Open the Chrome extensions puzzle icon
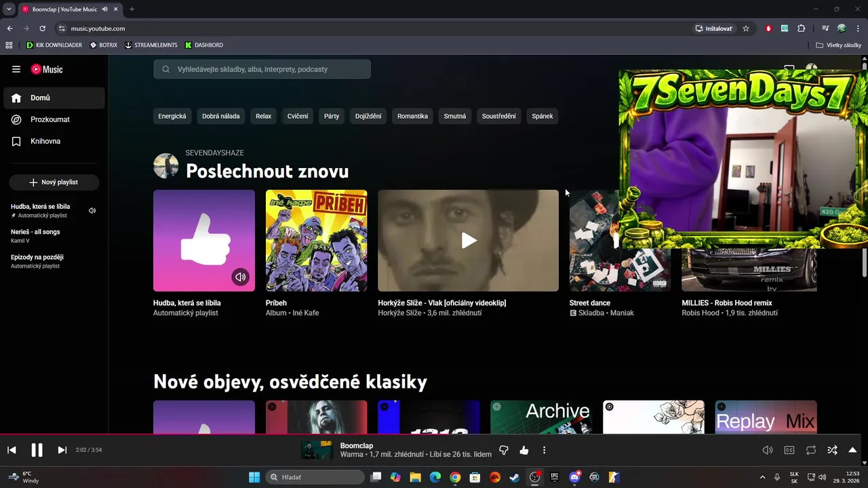This screenshot has height=488, width=868. pyautogui.click(x=802, y=28)
